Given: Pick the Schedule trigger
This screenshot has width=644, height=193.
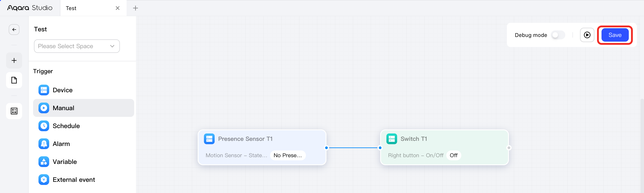Looking at the screenshot, I should 83,126.
